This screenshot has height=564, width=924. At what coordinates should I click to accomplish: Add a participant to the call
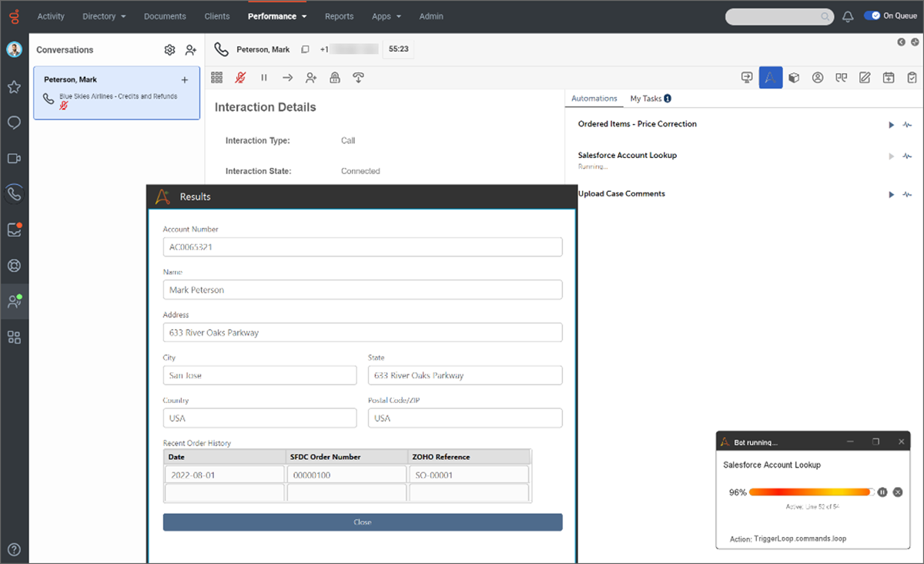(310, 77)
